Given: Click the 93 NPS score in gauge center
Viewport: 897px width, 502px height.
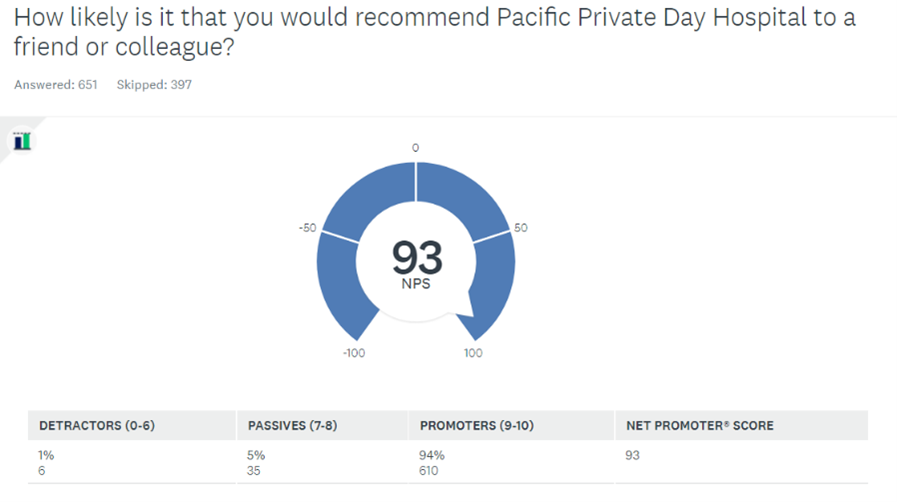Looking at the screenshot, I should (x=416, y=258).
